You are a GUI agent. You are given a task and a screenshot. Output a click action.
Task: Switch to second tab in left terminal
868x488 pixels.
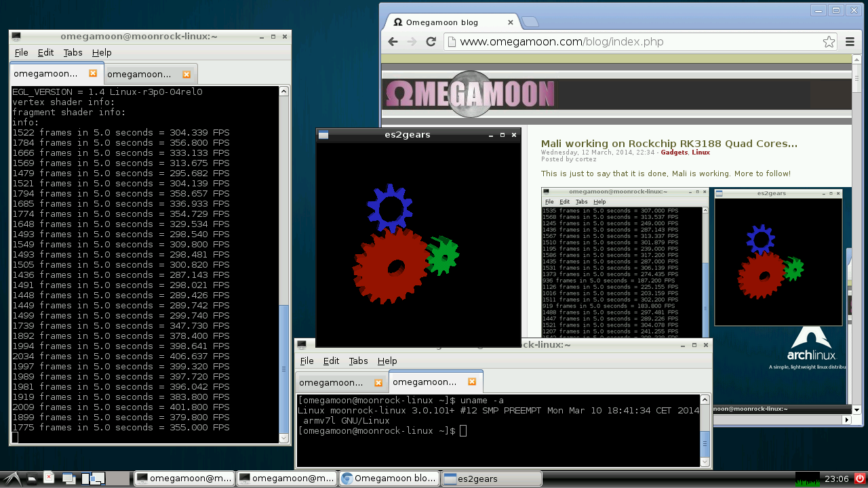pos(150,74)
